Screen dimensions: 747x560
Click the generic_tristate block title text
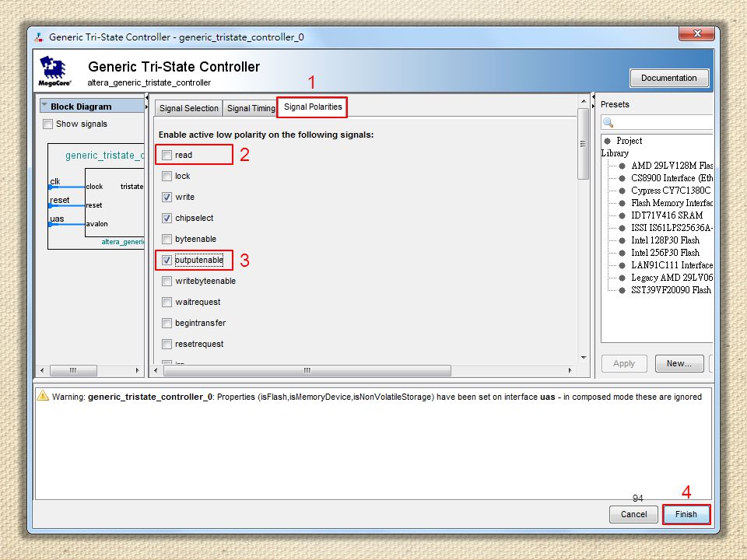pyautogui.click(x=104, y=156)
